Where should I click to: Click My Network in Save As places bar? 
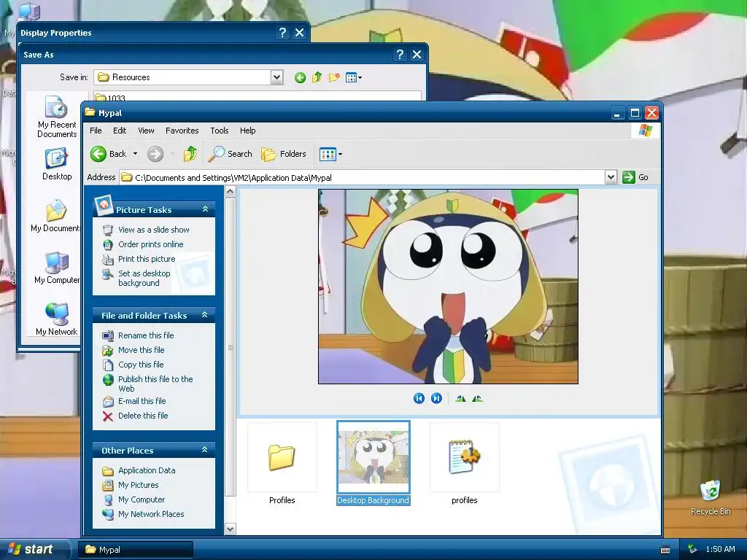coord(57,319)
